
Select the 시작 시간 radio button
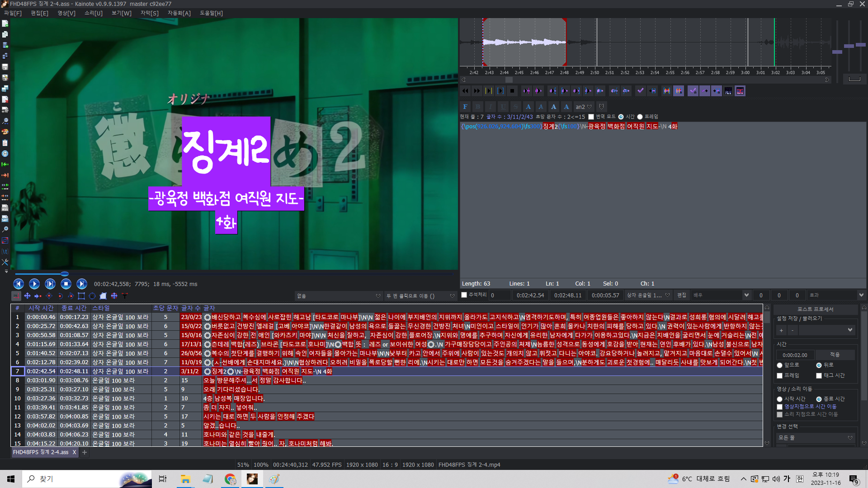click(780, 399)
